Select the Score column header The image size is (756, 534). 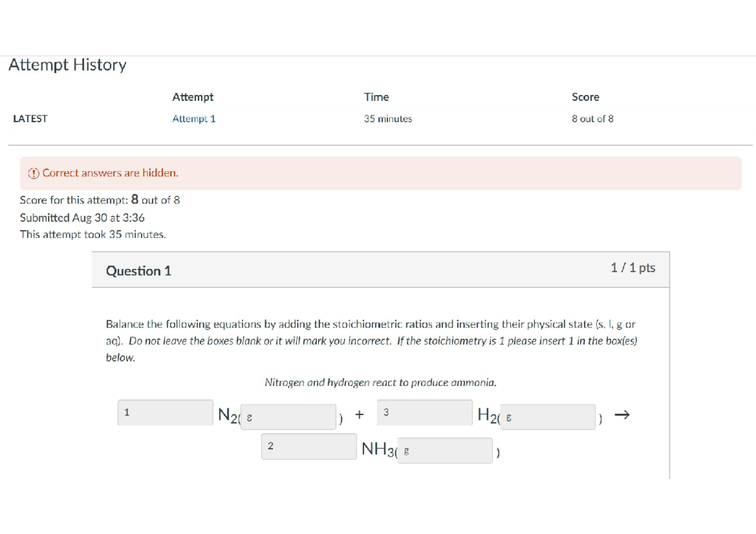(585, 97)
